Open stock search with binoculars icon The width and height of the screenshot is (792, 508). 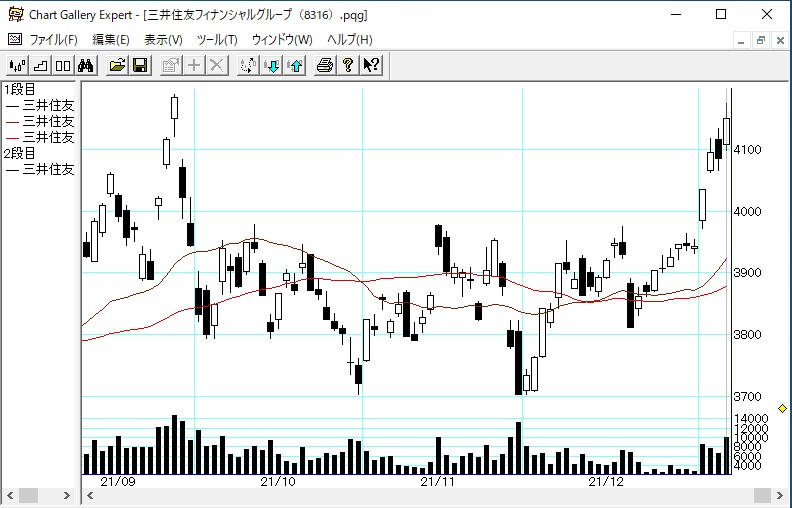[x=86, y=65]
